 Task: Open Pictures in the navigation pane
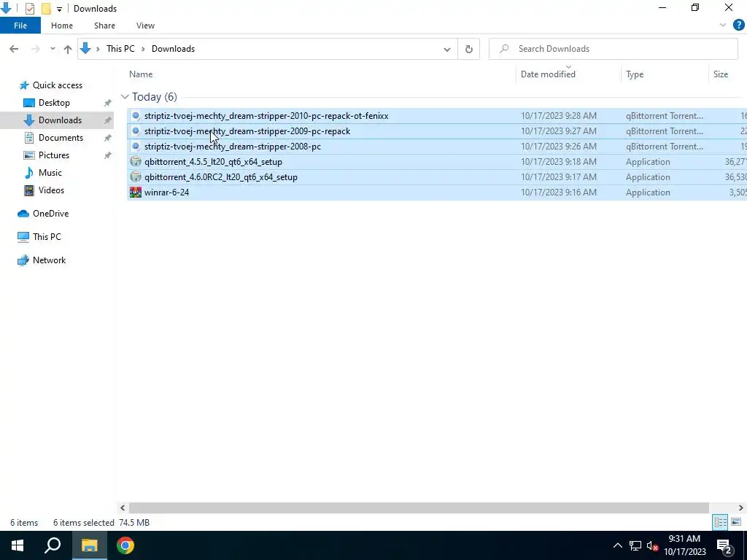[54, 155]
